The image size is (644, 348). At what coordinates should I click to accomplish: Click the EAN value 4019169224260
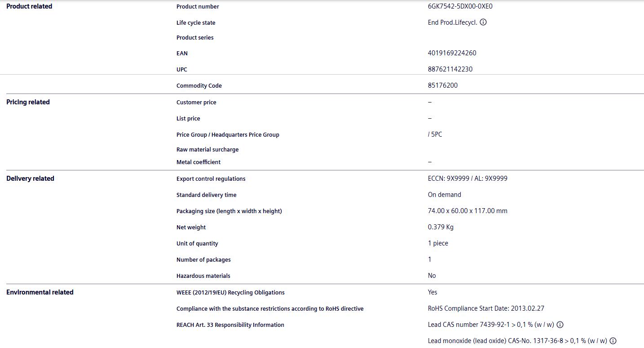tap(452, 53)
